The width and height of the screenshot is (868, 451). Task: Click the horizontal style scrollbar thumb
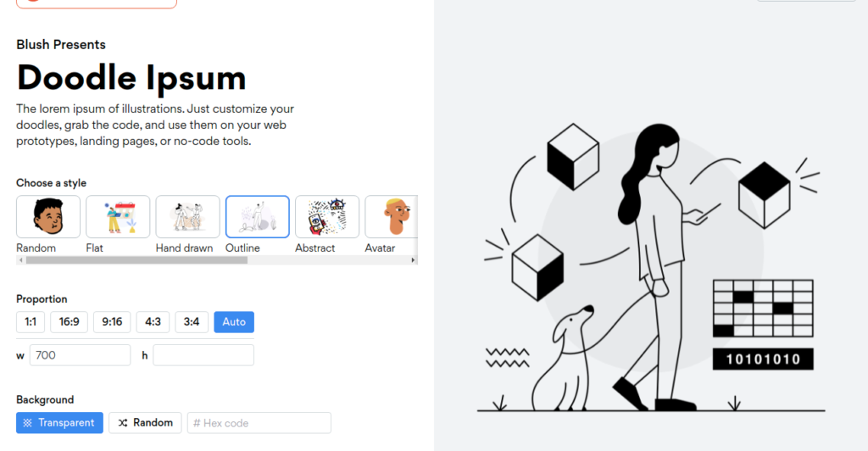[x=136, y=260]
